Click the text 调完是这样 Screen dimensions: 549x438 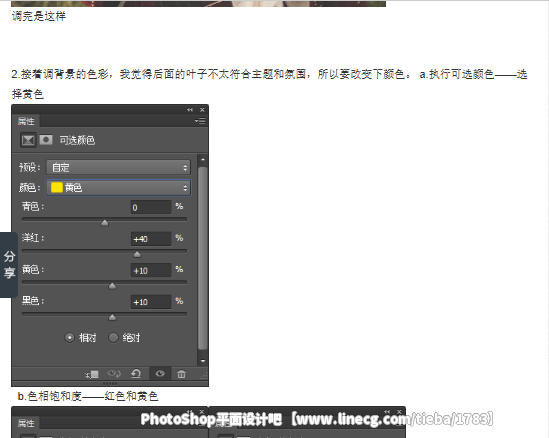[39, 16]
